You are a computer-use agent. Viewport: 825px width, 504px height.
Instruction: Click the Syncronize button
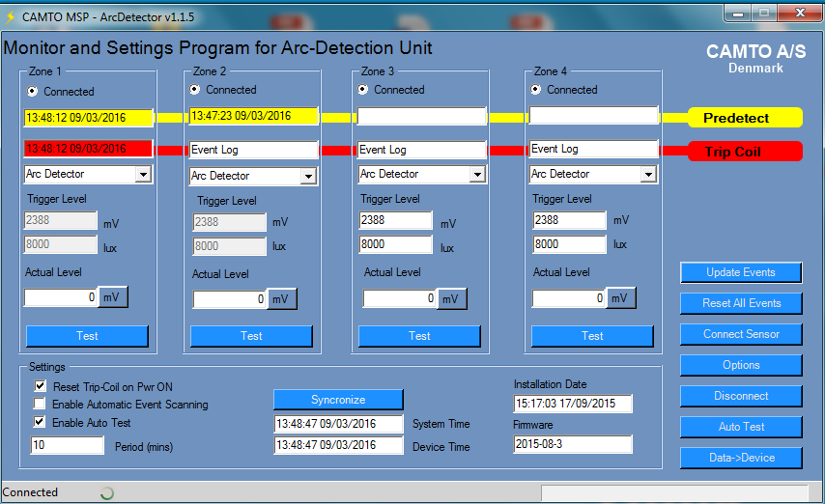click(x=338, y=400)
